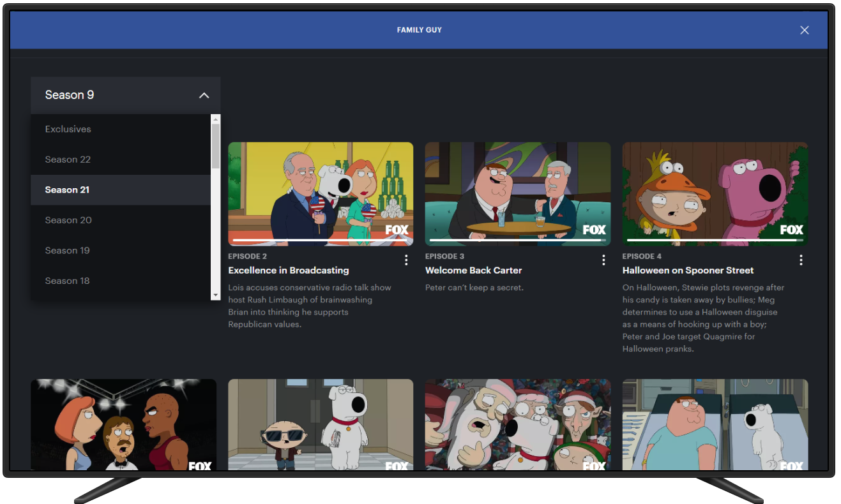Switch to Season 19
Viewport: 841px width, 504px height.
click(67, 250)
